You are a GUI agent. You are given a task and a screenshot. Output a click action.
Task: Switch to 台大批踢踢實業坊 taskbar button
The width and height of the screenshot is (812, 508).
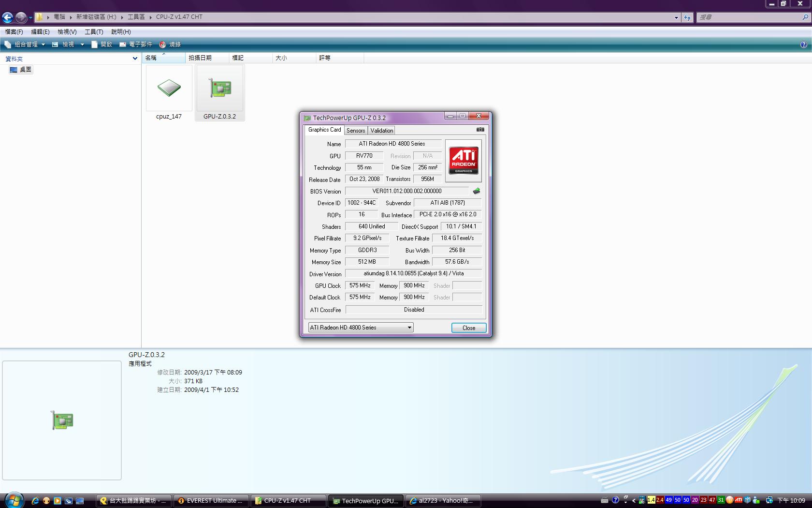134,501
